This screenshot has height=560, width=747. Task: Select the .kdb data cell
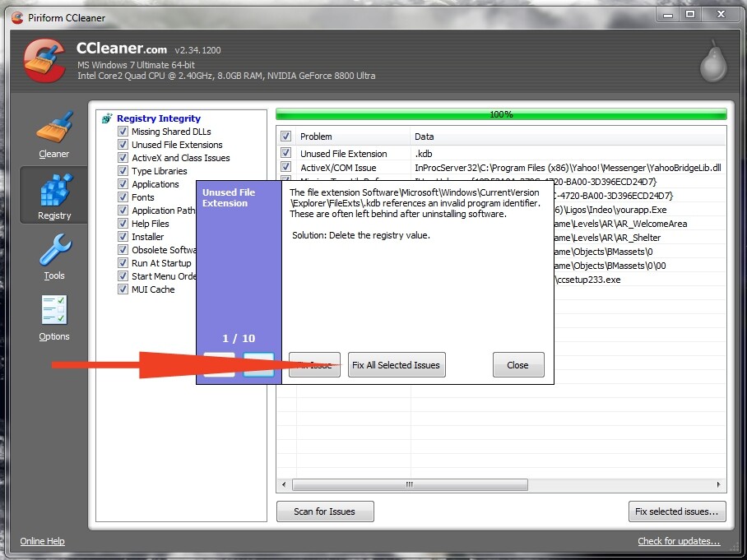pyautogui.click(x=424, y=154)
